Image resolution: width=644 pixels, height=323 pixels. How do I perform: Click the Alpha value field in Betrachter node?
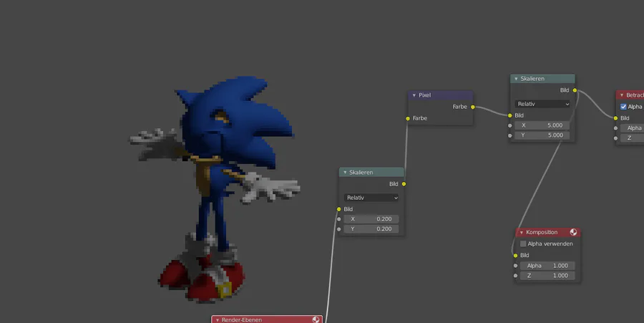point(632,128)
